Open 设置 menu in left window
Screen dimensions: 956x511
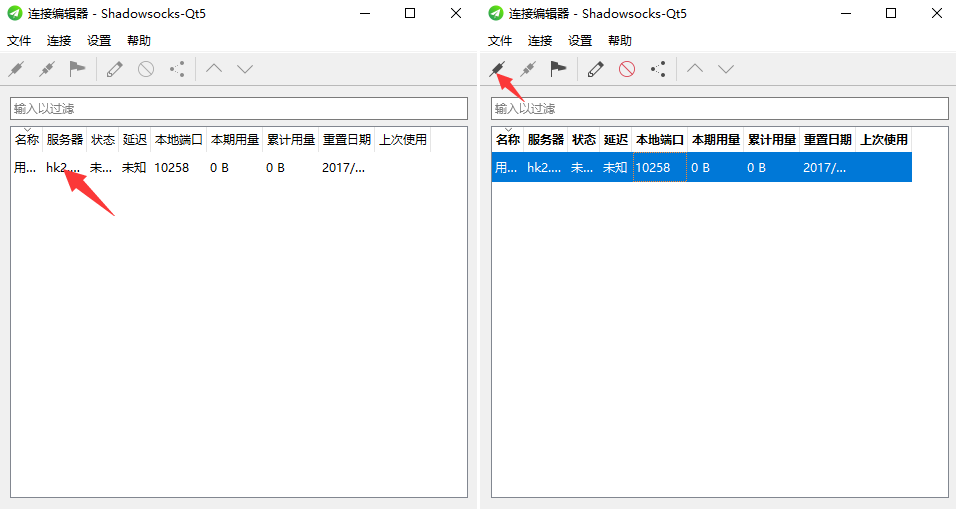tap(99, 40)
